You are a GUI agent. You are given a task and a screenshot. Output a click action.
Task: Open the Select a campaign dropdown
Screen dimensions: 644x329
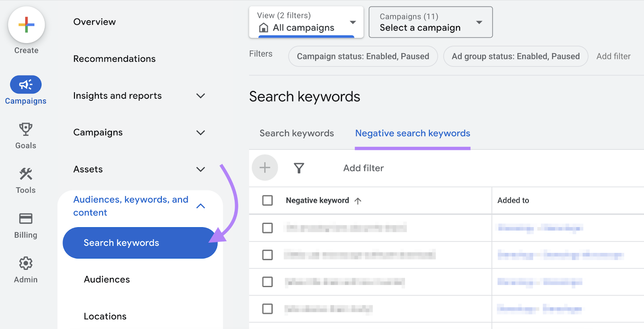point(431,22)
